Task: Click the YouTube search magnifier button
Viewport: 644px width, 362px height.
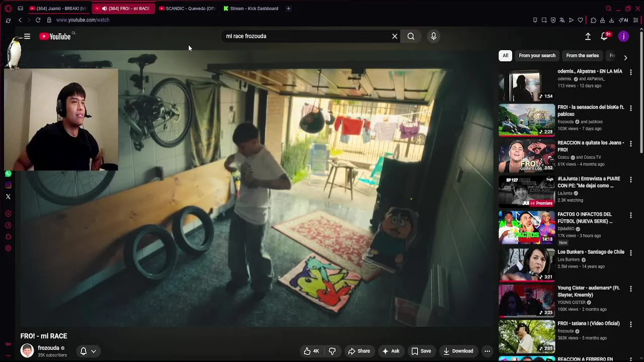Action: click(x=411, y=36)
